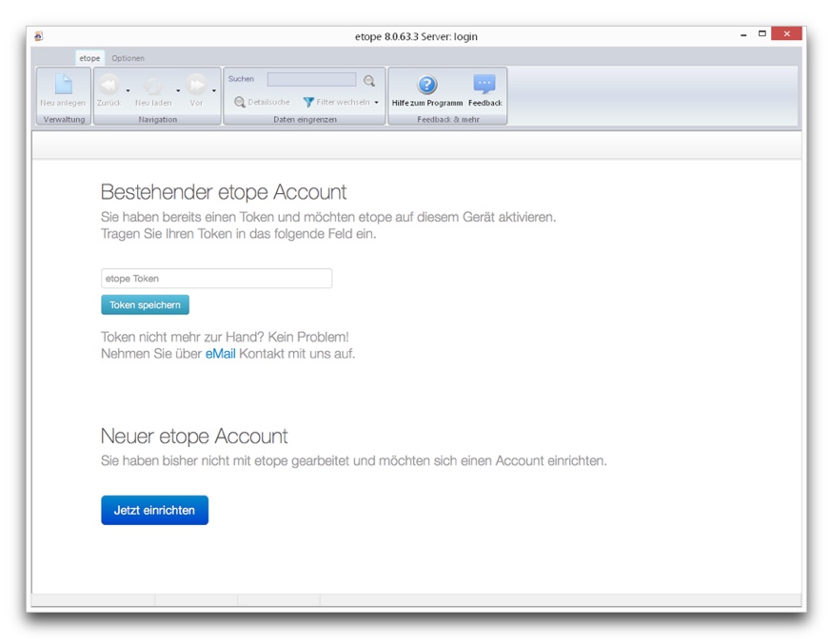Click the Neuer etope Account heading

(194, 436)
